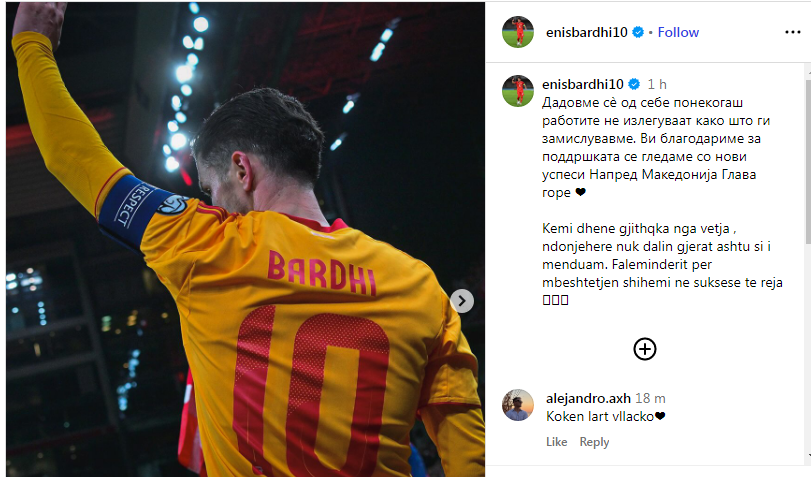Open the enisbardhi10 username in caption
The width and height of the screenshot is (811, 477).
click(x=583, y=84)
